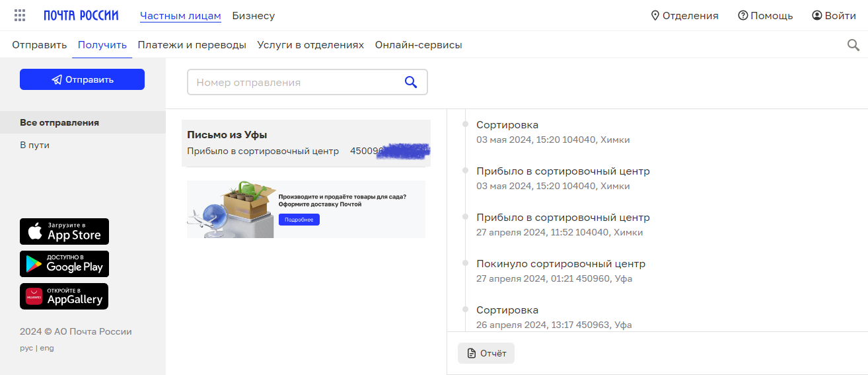Viewport: 868px width, 375px height.
Task: Open Google Play download badge
Action: point(64,264)
